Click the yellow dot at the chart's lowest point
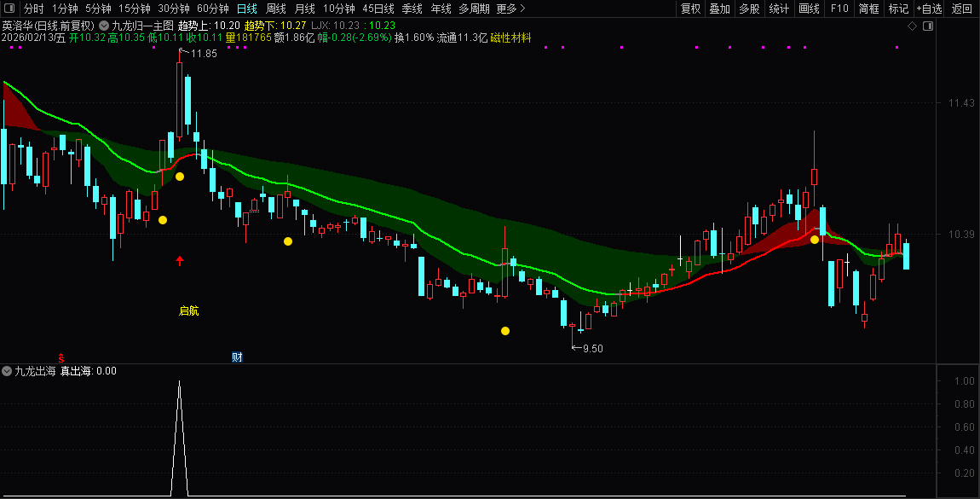 click(505, 331)
